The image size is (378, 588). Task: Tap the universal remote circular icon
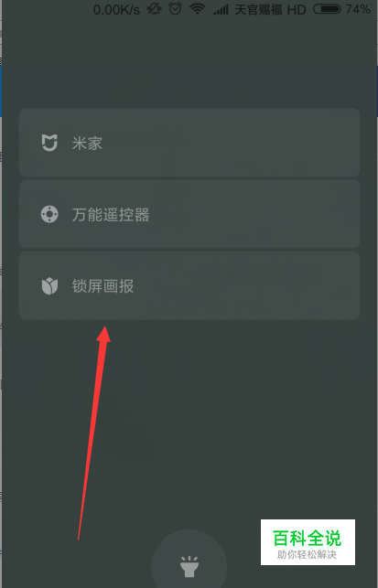tap(49, 215)
